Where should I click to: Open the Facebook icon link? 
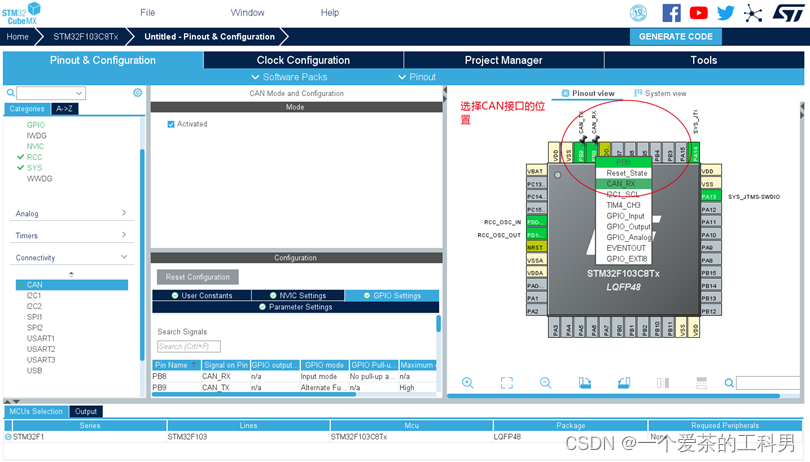click(671, 13)
